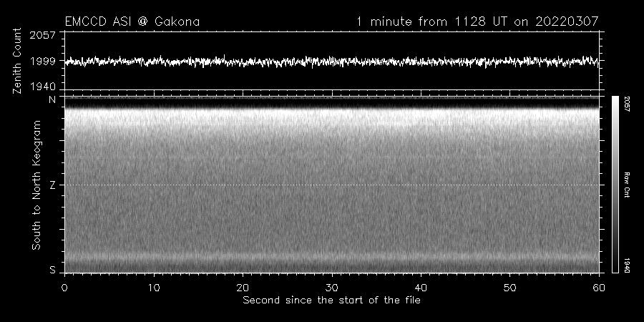644x322 pixels.
Task: Click the 50 second tick label
Action: 509,288
